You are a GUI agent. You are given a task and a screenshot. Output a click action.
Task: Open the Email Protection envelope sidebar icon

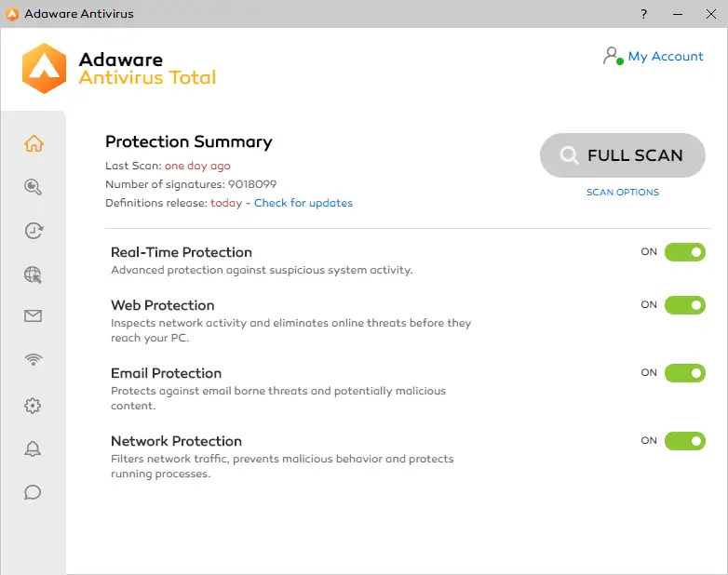coord(34,316)
